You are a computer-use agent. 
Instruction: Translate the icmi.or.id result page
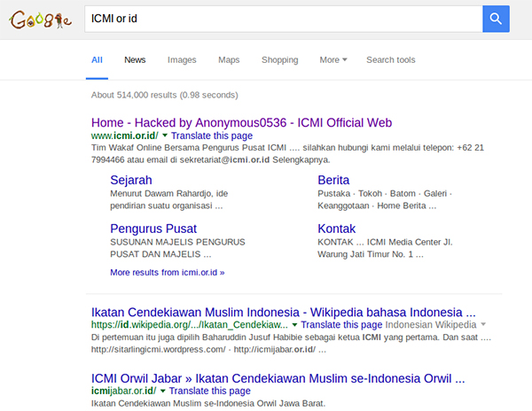coord(212,136)
